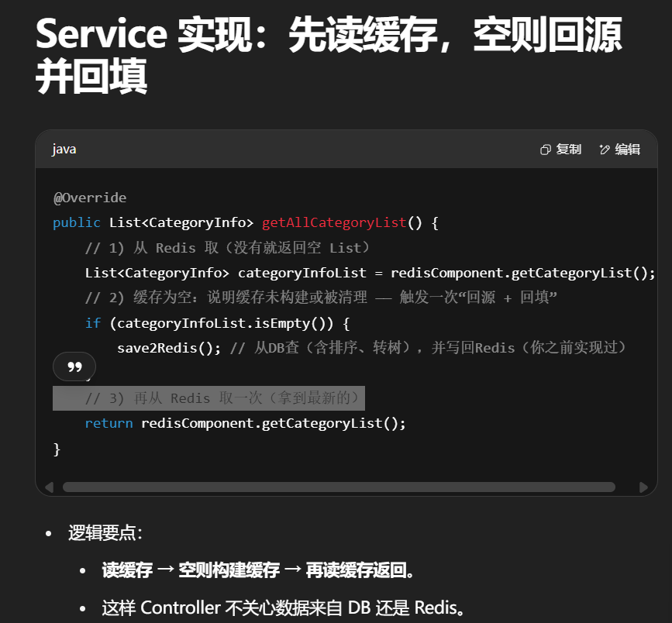Click the horizontal scrollbar thumb under the code
Viewport: 672px width, 623px height.
[x=338, y=487]
